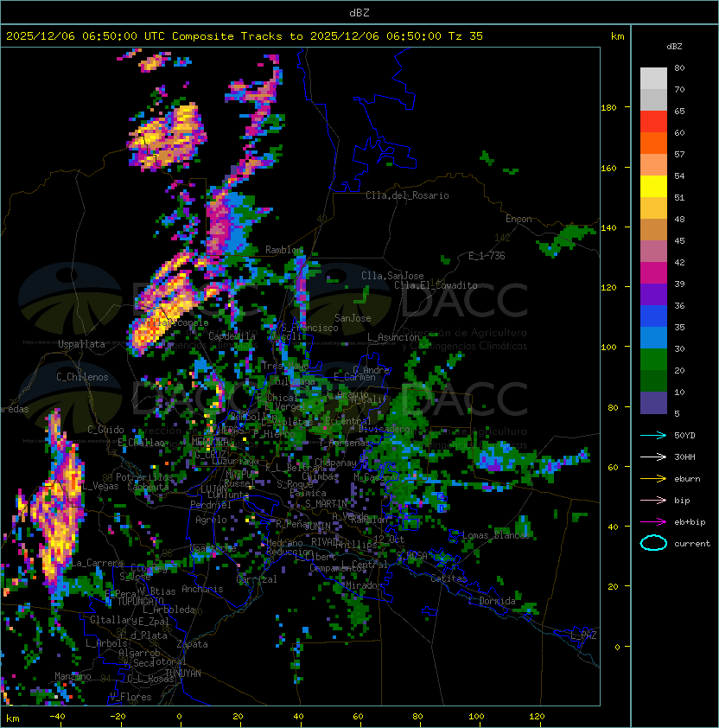Click the dBZ title at the top
The width and height of the screenshot is (719, 728).
pos(359,12)
